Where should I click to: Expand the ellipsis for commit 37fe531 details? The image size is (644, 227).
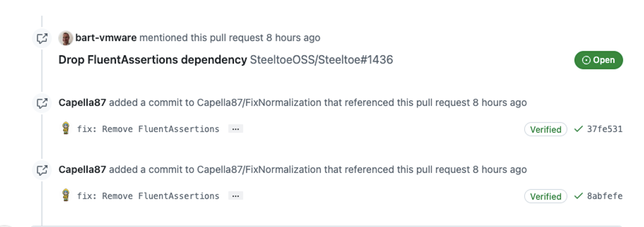click(x=235, y=129)
